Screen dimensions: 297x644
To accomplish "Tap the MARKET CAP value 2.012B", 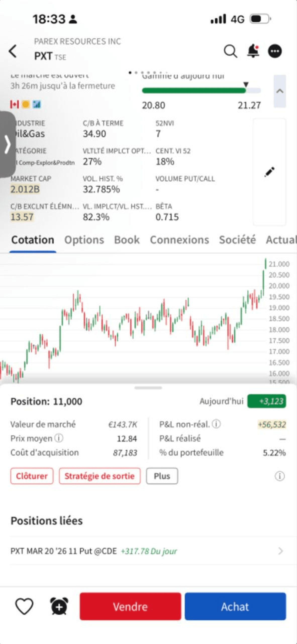I will (25, 189).
